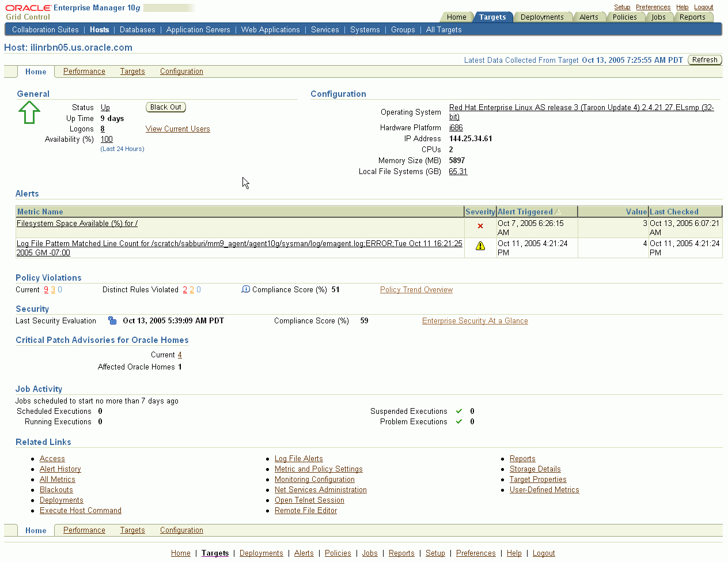The height and width of the screenshot is (562, 728).
Task: Open the View Current Users link
Action: pyautogui.click(x=177, y=129)
